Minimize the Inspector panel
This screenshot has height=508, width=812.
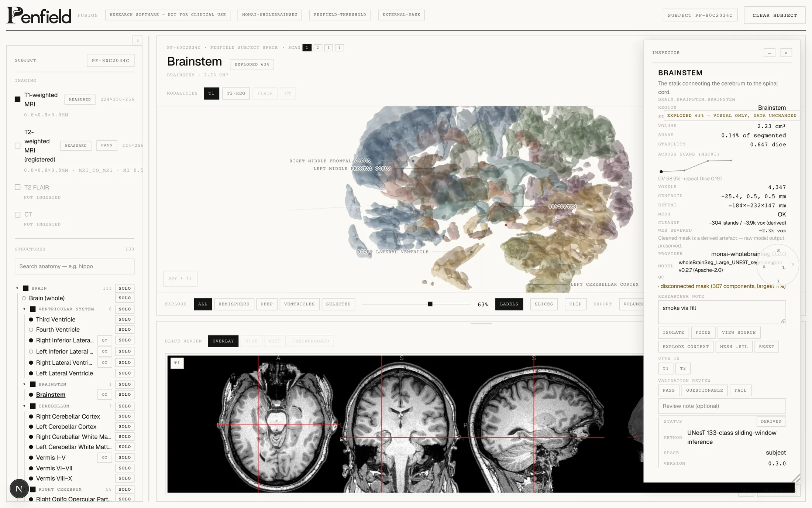[x=769, y=53]
